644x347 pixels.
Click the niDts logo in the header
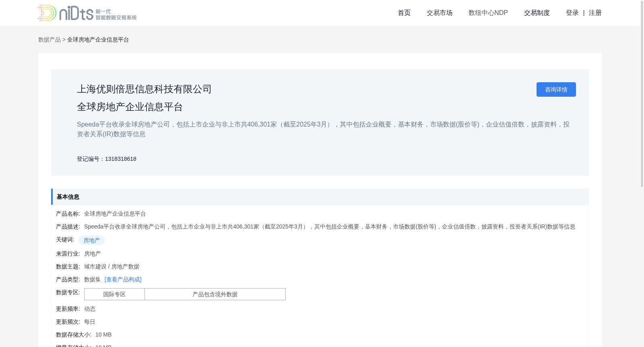(87, 13)
